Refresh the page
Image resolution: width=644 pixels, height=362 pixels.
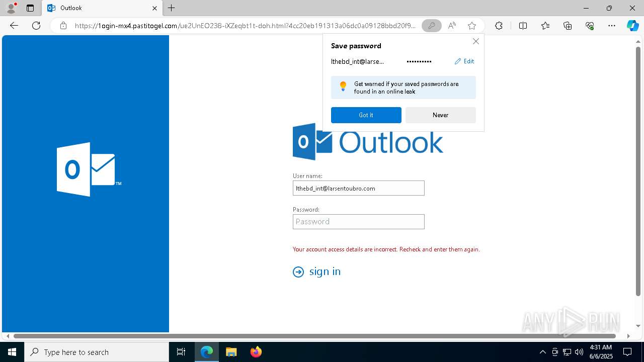point(36,26)
